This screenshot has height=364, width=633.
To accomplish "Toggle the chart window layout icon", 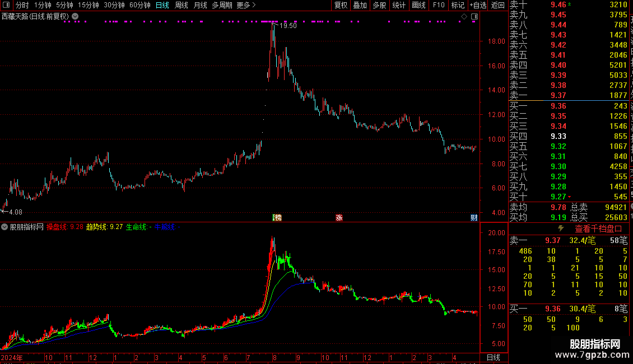I will (474, 17).
